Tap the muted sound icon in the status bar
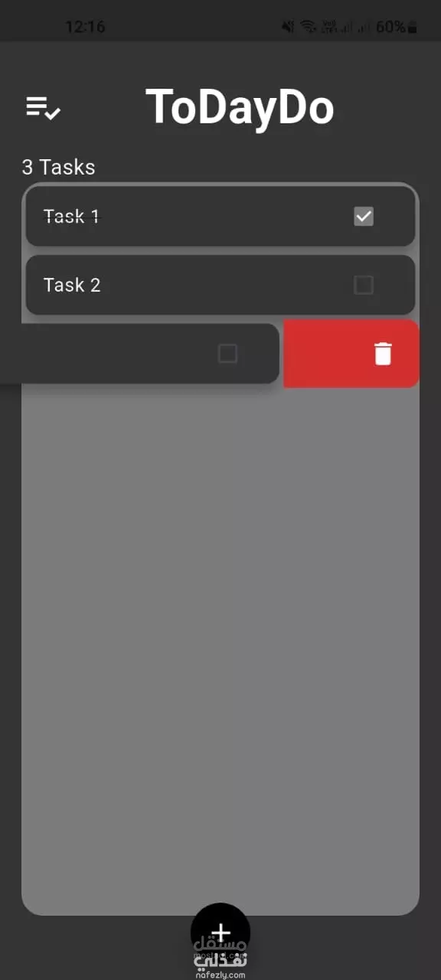 pos(288,27)
